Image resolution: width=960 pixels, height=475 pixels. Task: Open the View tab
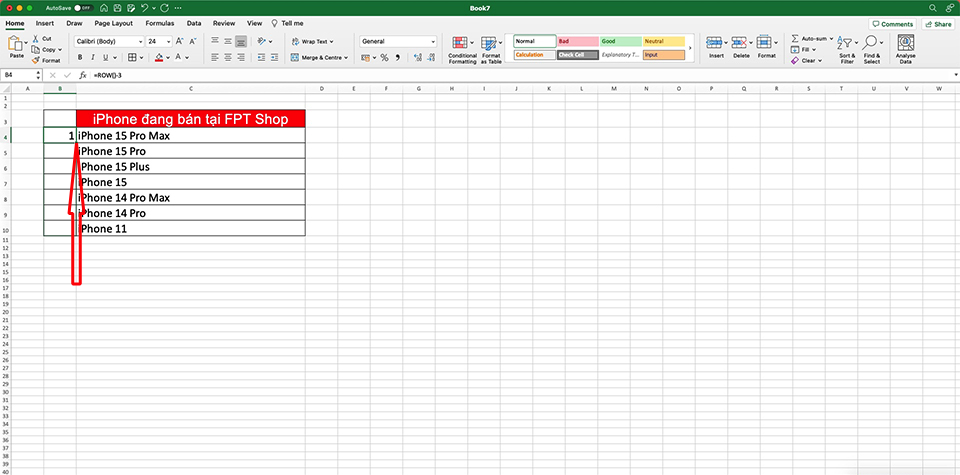click(x=255, y=23)
